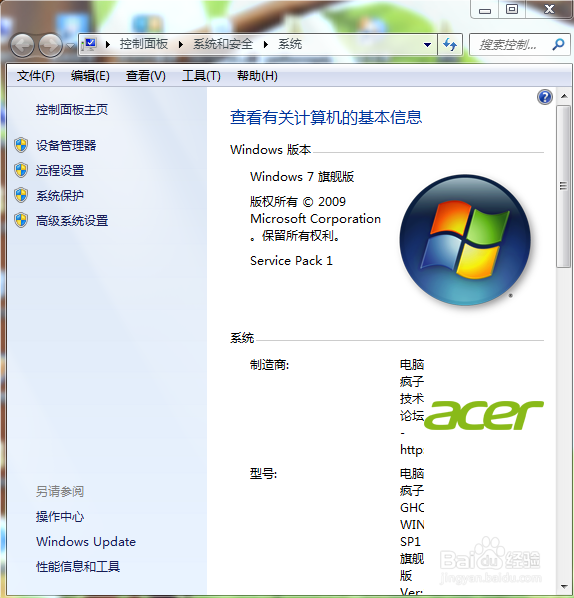Maximize the System window
This screenshot has width=574, height=598.
512,9
